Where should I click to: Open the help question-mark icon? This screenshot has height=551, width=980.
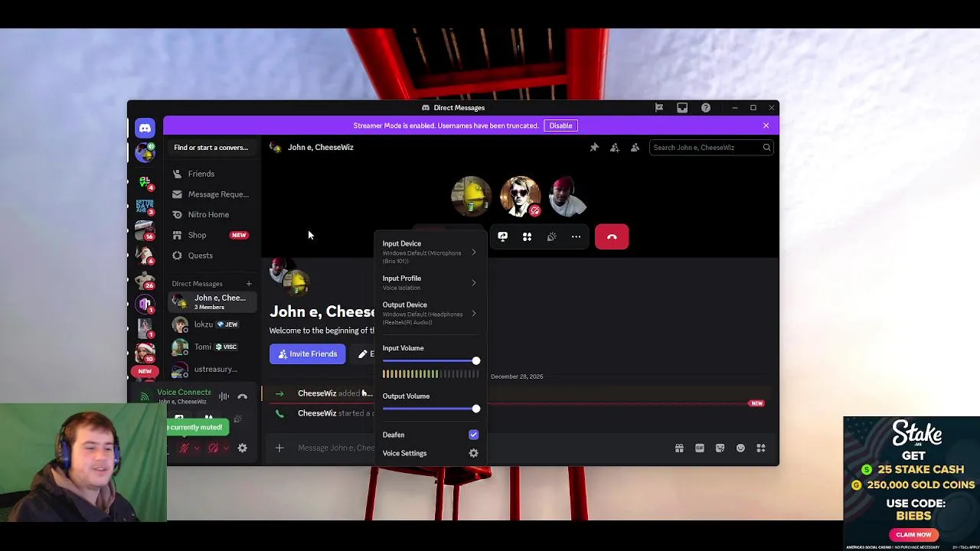tap(706, 108)
